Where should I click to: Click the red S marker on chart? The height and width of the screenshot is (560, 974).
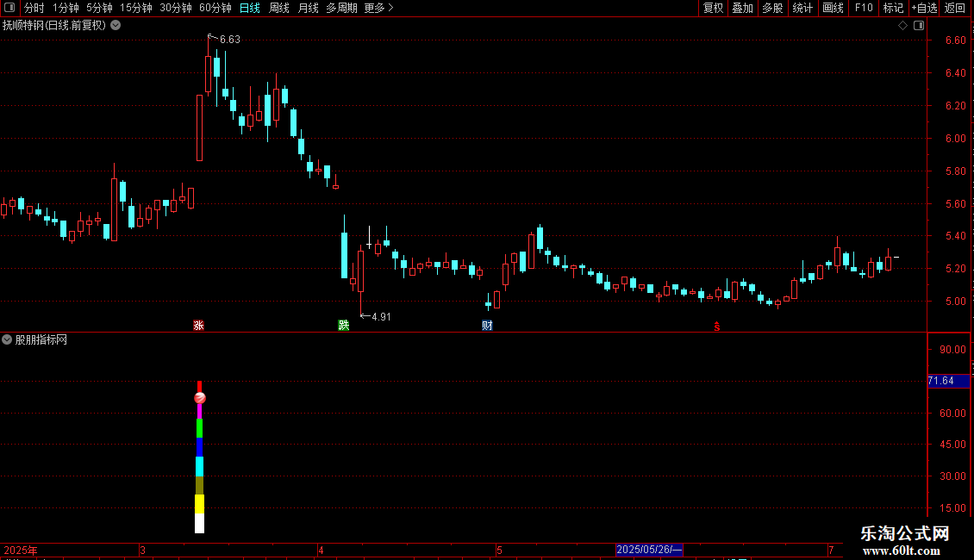tap(717, 327)
